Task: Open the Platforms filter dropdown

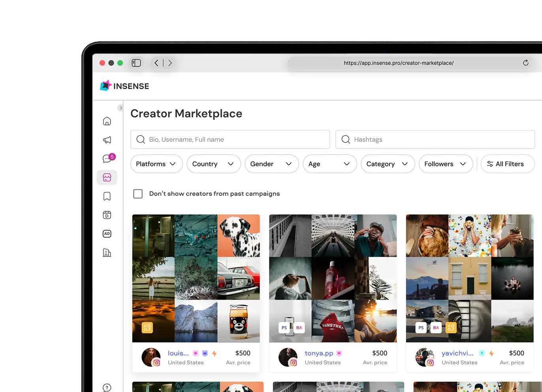Action: click(156, 164)
